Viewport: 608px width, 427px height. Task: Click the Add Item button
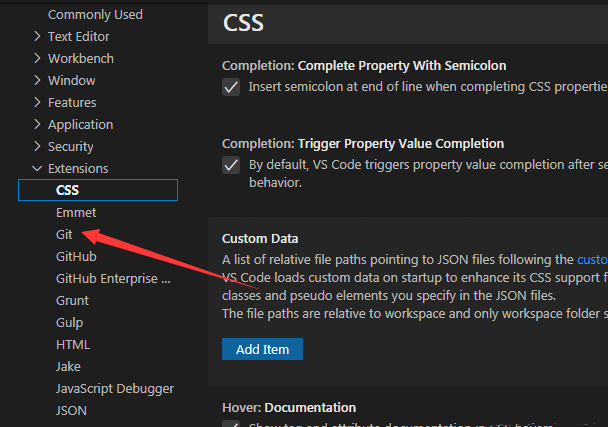coord(262,349)
